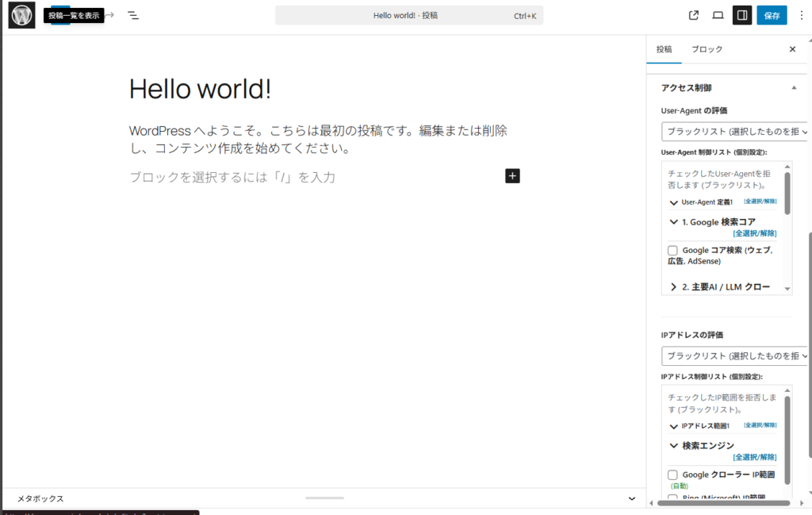Open post in new tab via external link icon
Image resolution: width=812 pixels, height=515 pixels.
tap(694, 15)
